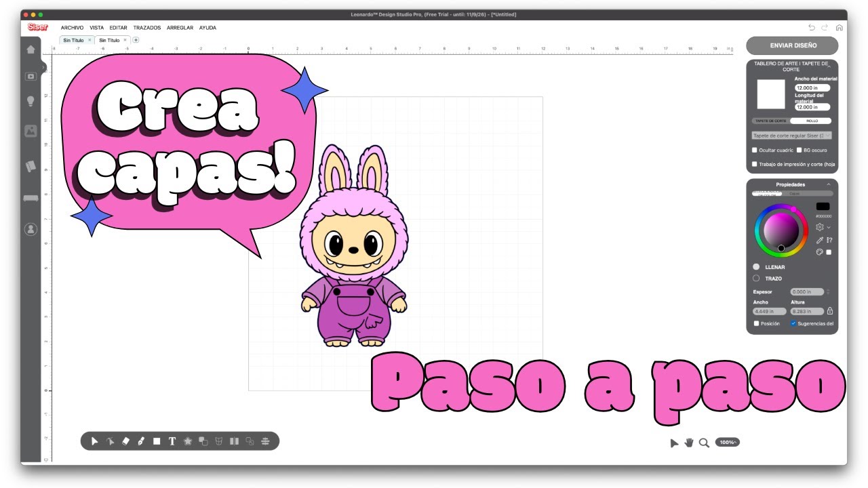Switch to the Capas tab in Propiedades
Screen dimensions: 868x488
[794, 193]
